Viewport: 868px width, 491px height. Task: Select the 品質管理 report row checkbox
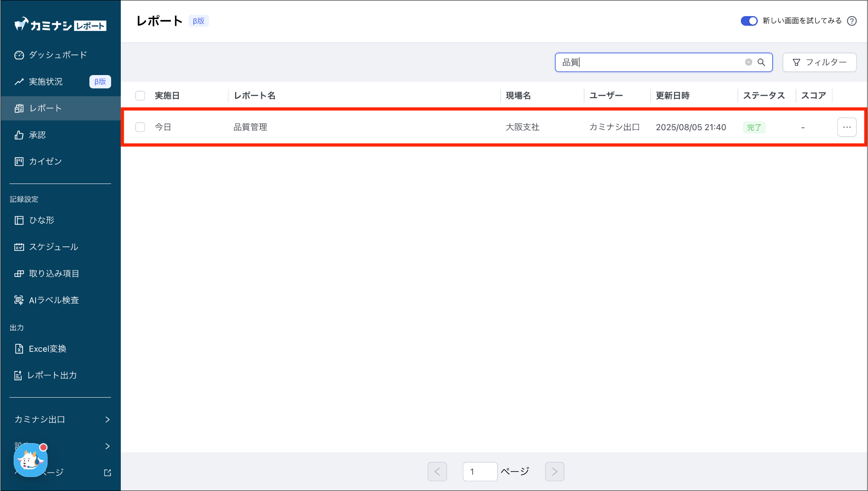pyautogui.click(x=140, y=127)
